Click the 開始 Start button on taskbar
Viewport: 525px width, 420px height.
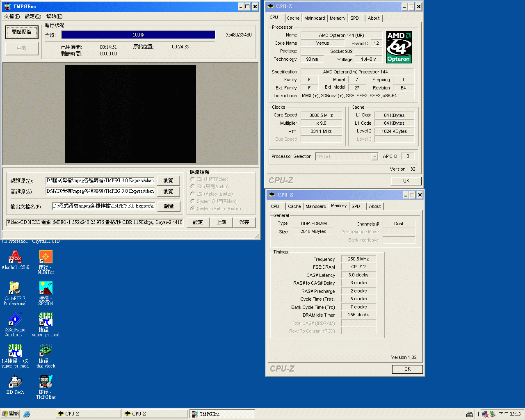click(11, 414)
